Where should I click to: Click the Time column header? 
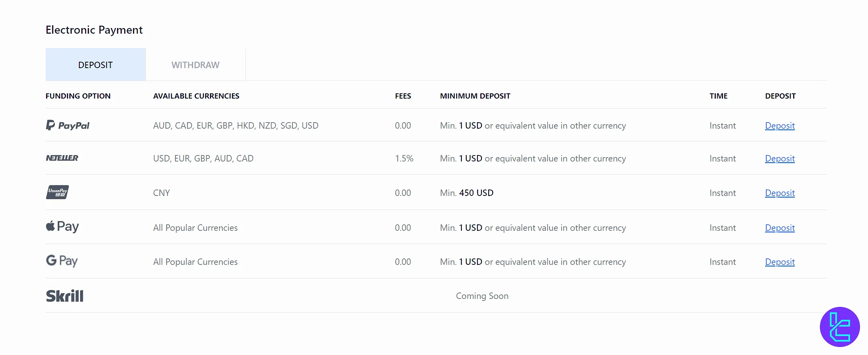(x=719, y=96)
